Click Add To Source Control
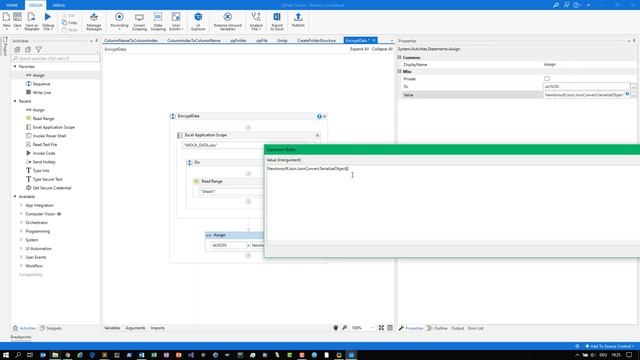The image size is (640, 360). [x=609, y=346]
